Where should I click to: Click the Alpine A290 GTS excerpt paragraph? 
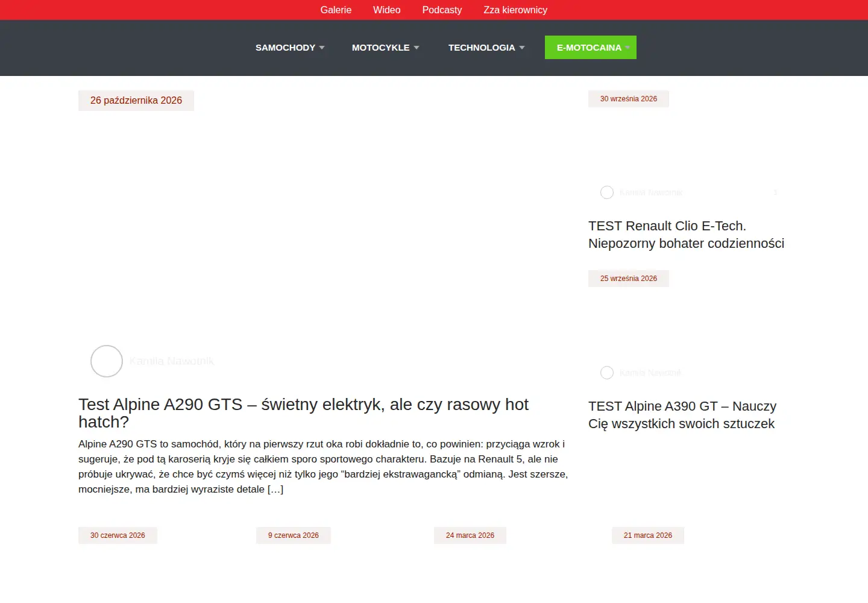coord(323,467)
